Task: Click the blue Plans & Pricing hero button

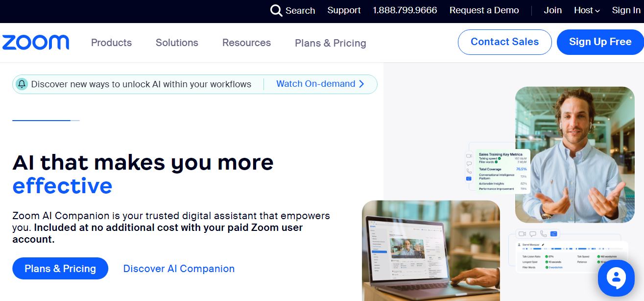Action: tap(60, 269)
